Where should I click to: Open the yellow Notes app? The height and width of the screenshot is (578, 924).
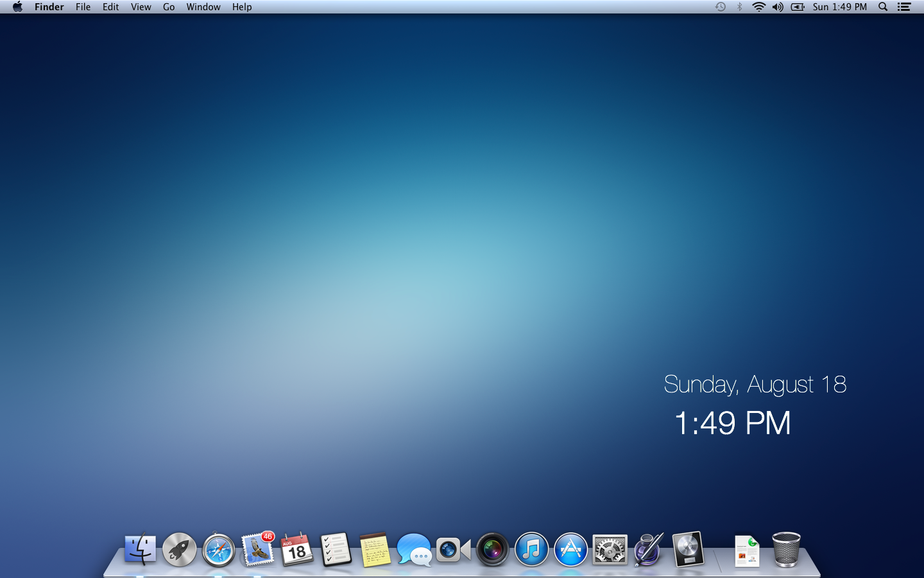(x=375, y=550)
